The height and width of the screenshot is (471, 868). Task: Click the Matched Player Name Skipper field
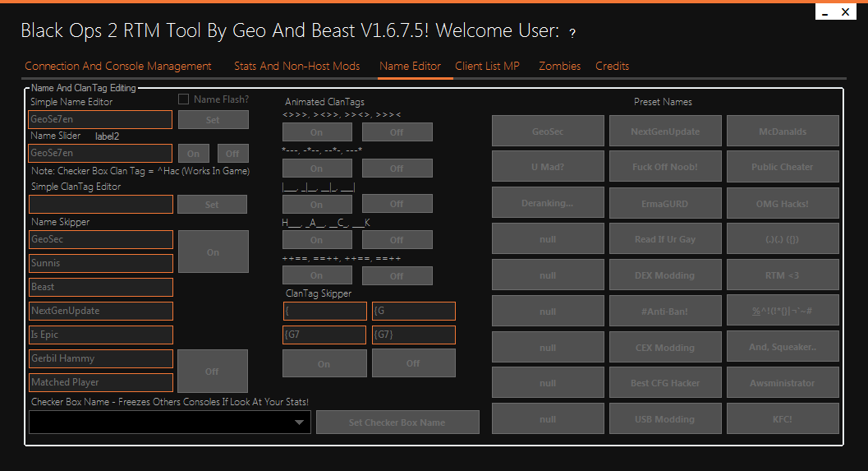[x=101, y=382]
